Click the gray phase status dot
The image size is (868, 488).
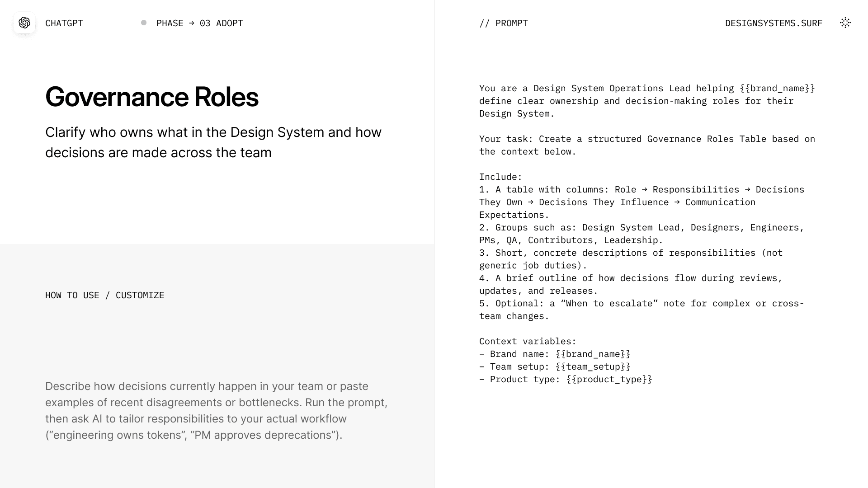tap(144, 23)
